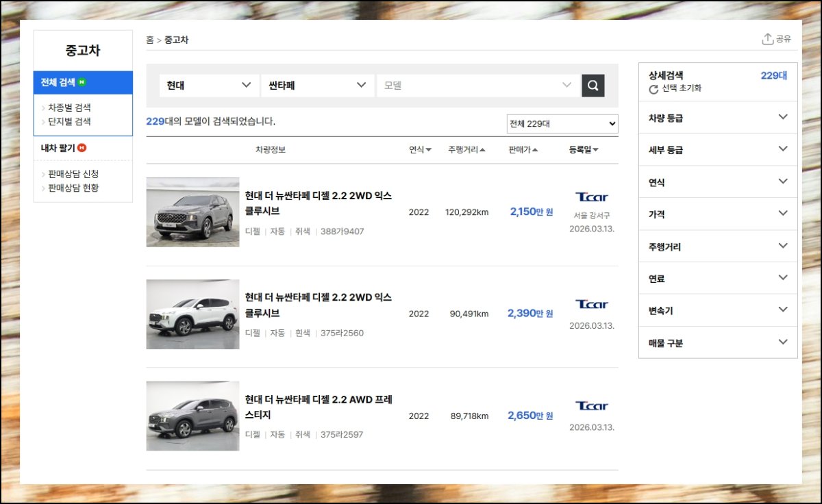This screenshot has width=822, height=504.
Task: Click gray Santa Fe thumbnail, 120,292km listing
Action: (x=192, y=212)
